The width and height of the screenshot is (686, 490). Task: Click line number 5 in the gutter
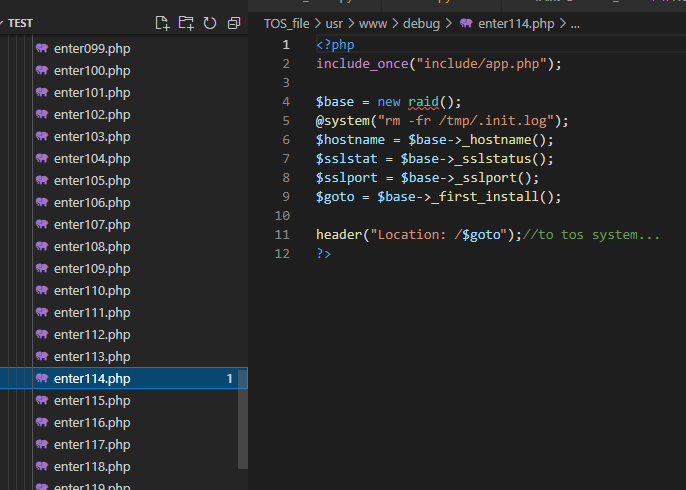[286, 121]
